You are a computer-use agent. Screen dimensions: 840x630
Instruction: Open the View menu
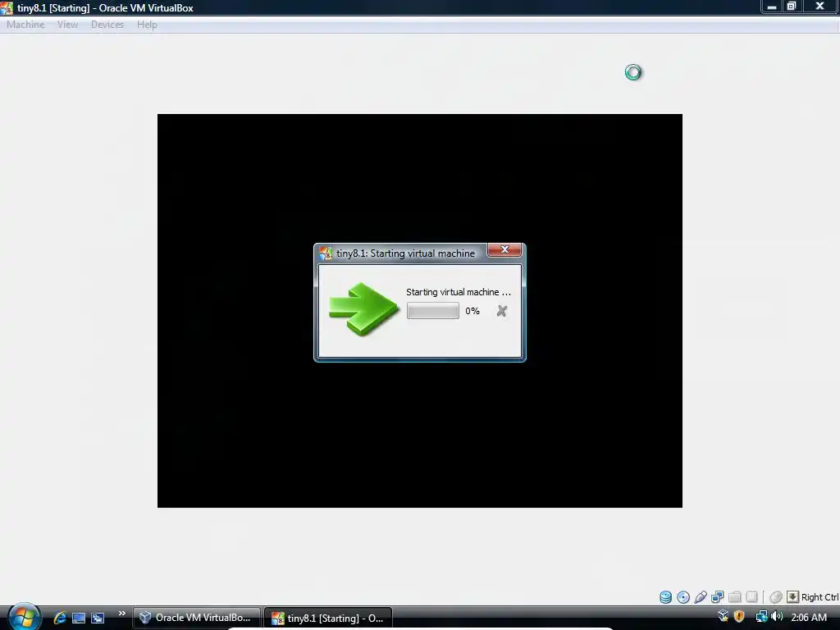point(67,25)
